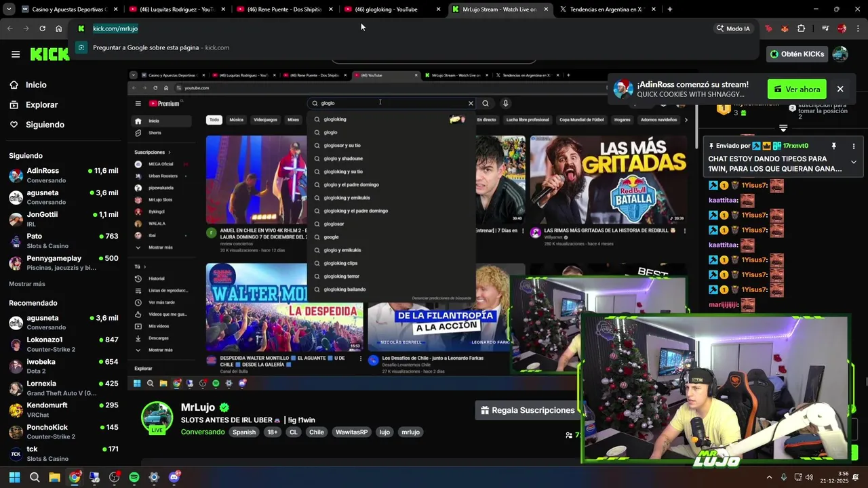The image size is (868, 488).
Task: Open pinned message three-dot options
Action: pyautogui.click(x=854, y=146)
